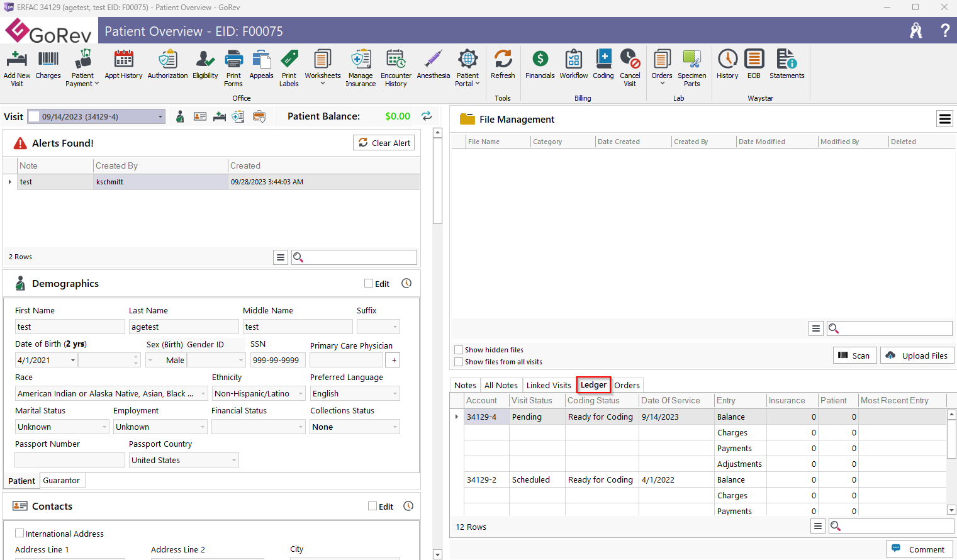Open the Authorization tool
Screen dimensions: 957x560
pyautogui.click(x=167, y=65)
